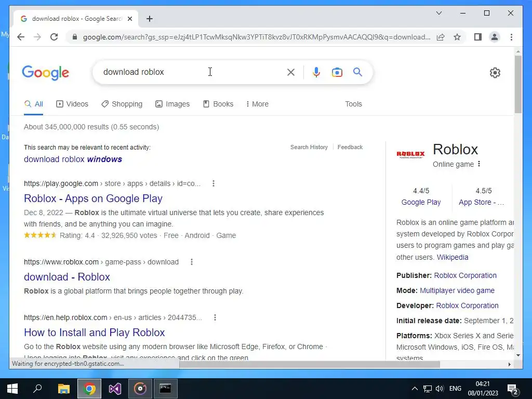Open Chrome side panel
Image resolution: width=532 pixels, height=399 pixels.
[478, 37]
